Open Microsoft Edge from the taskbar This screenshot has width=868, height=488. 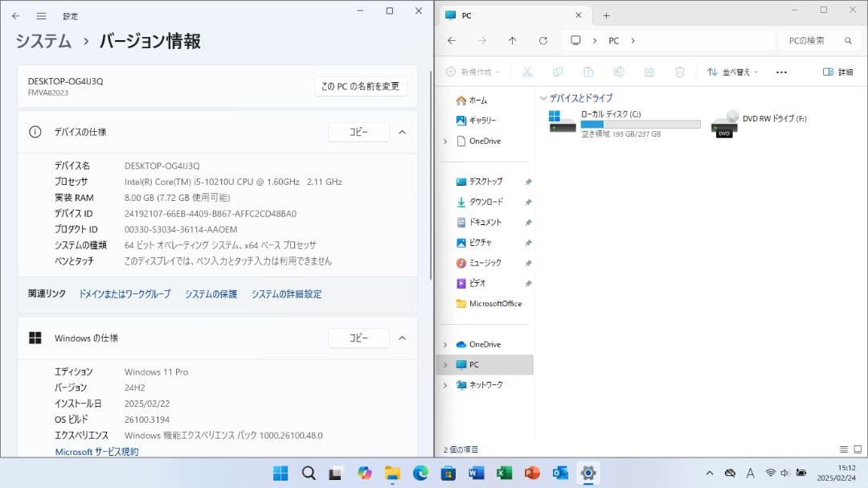pyautogui.click(x=420, y=473)
